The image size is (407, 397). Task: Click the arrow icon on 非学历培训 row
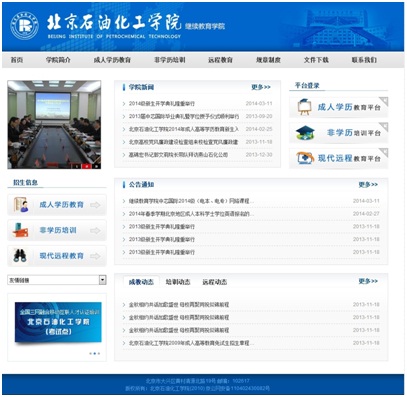click(95, 230)
